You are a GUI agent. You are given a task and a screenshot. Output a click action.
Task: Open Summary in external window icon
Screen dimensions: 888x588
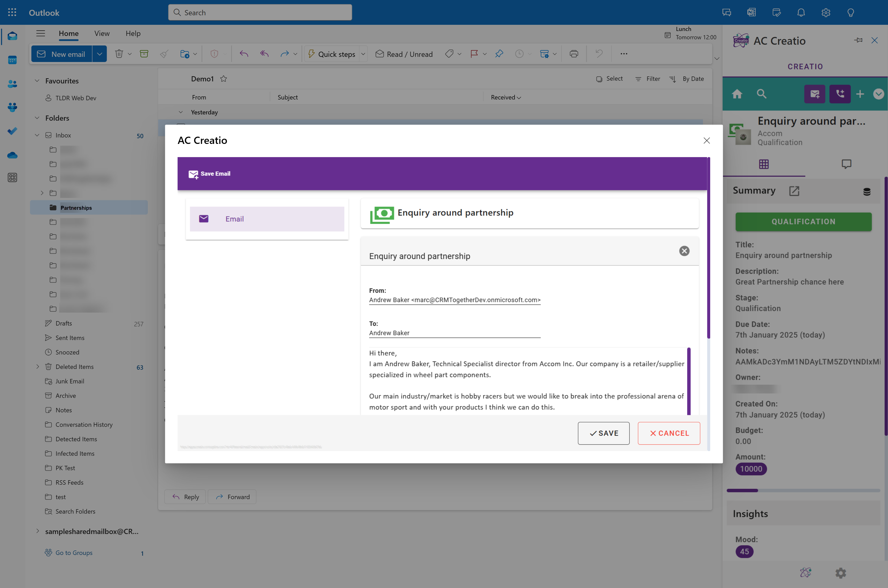(794, 191)
